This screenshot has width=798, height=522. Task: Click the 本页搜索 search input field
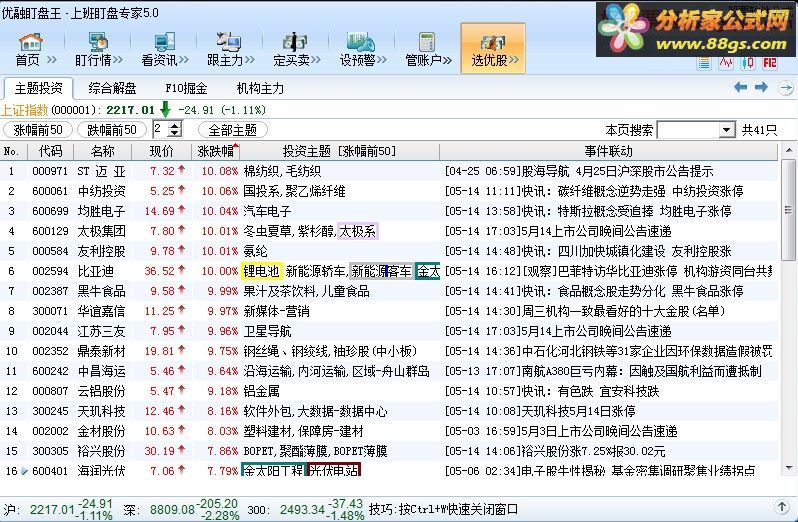coord(689,130)
